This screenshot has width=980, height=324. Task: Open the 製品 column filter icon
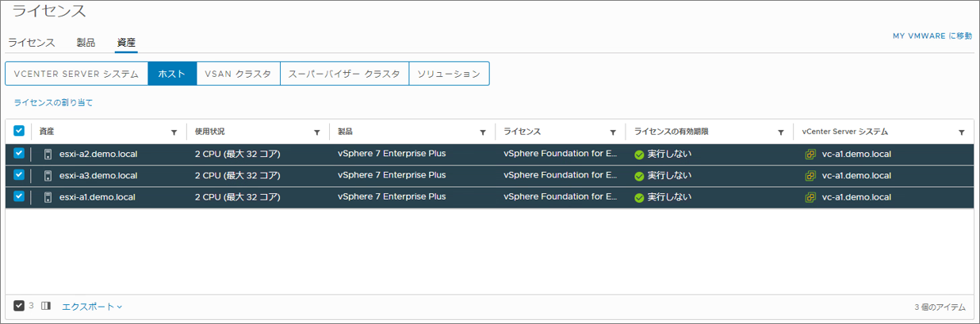pos(483,132)
